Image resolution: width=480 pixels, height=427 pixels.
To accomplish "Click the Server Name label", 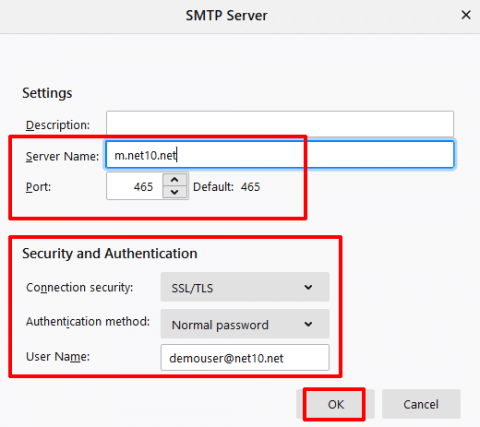I will click(62, 156).
